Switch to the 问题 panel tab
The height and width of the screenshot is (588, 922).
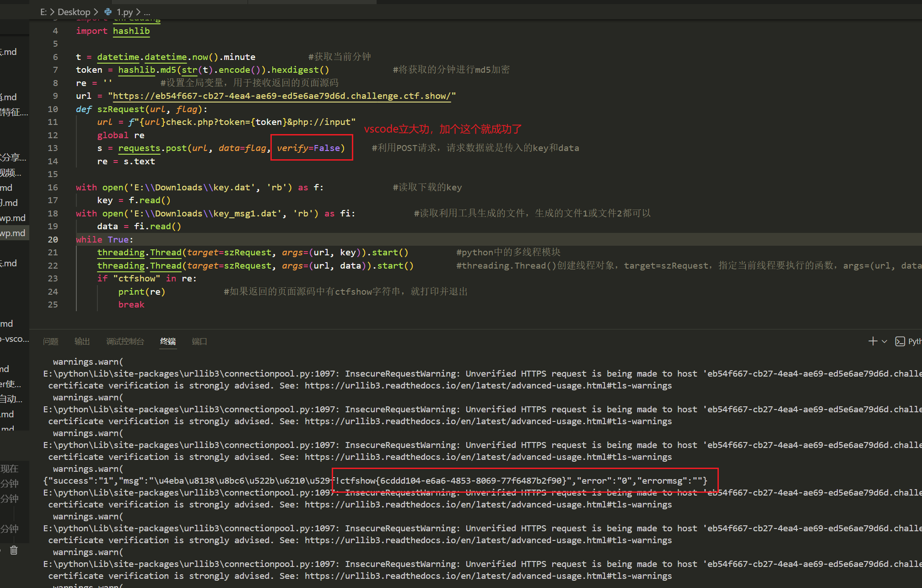[x=51, y=341]
